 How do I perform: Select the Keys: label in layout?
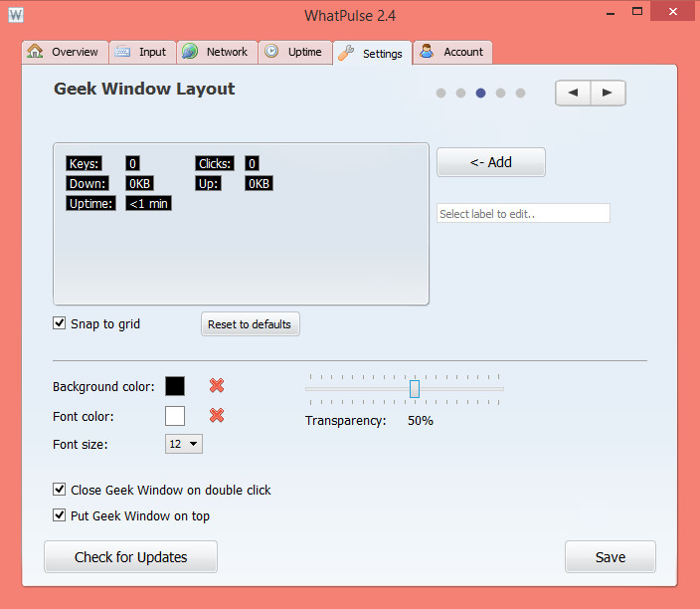pos(84,163)
